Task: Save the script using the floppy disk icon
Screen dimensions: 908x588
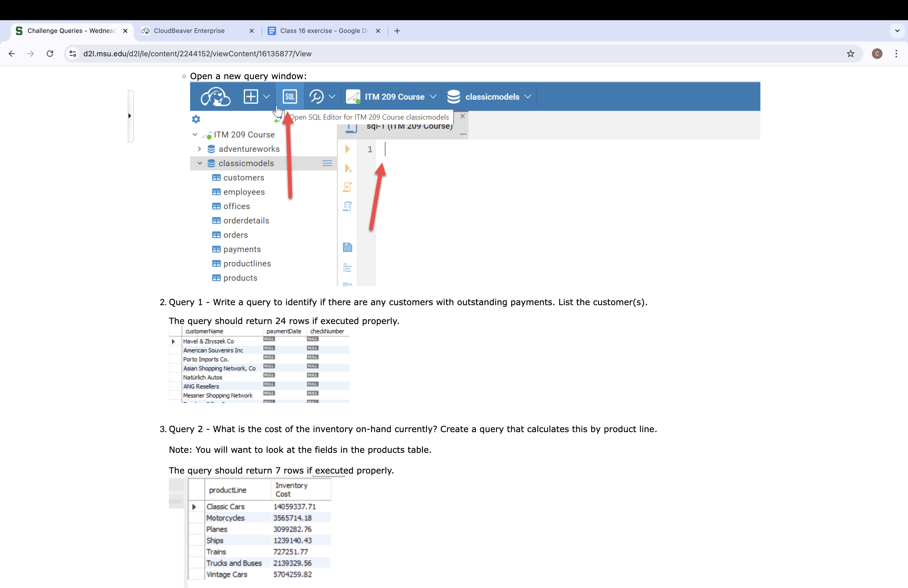Action: pyautogui.click(x=347, y=247)
